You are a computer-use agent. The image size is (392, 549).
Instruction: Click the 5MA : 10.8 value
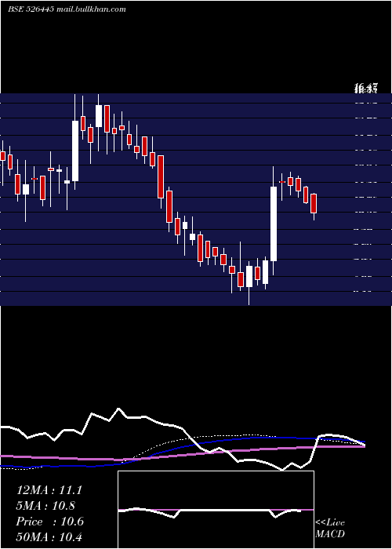pyautogui.click(x=45, y=506)
